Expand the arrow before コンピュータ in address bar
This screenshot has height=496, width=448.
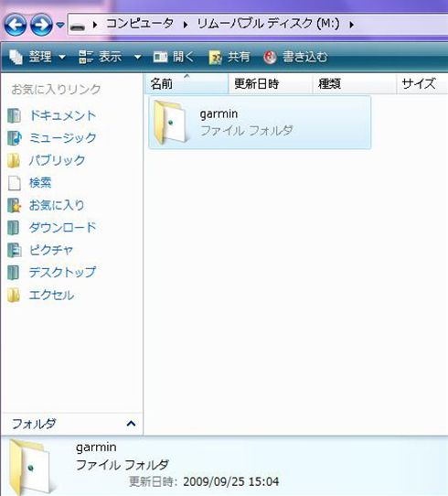(95, 25)
